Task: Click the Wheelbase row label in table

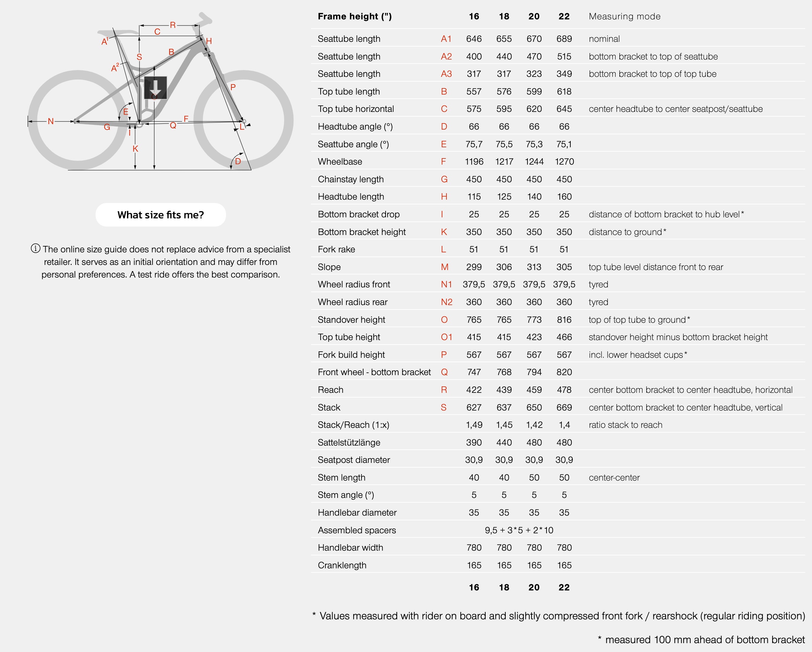Action: point(340,162)
